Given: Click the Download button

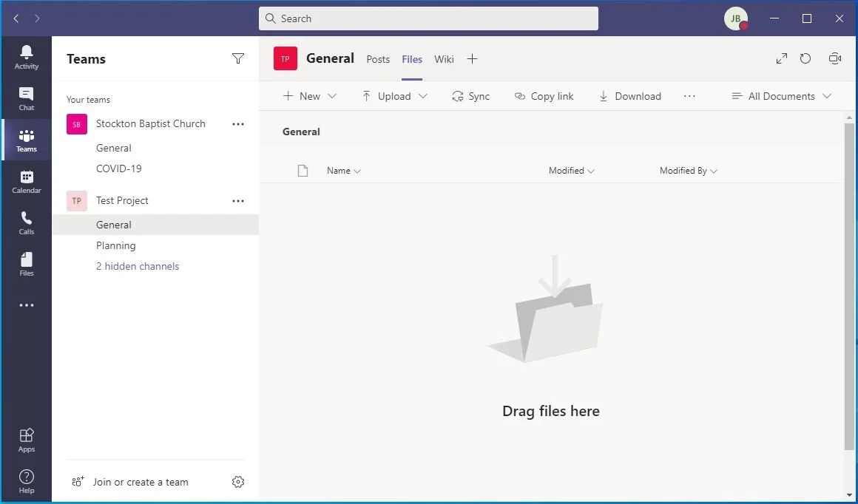Looking at the screenshot, I should coord(630,96).
